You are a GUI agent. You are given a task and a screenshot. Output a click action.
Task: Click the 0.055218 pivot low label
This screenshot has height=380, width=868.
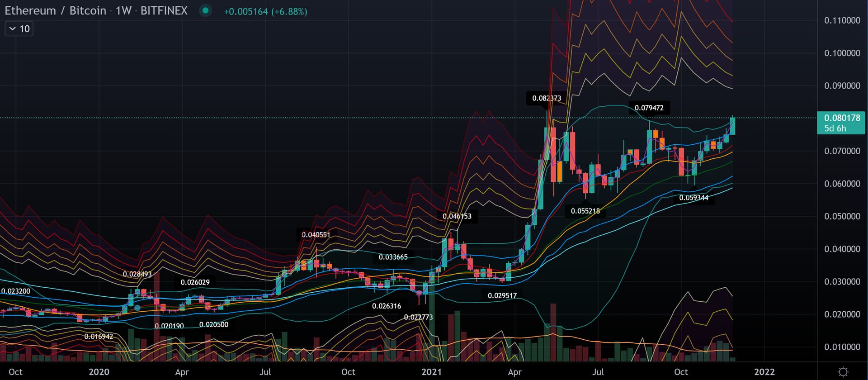pos(585,211)
